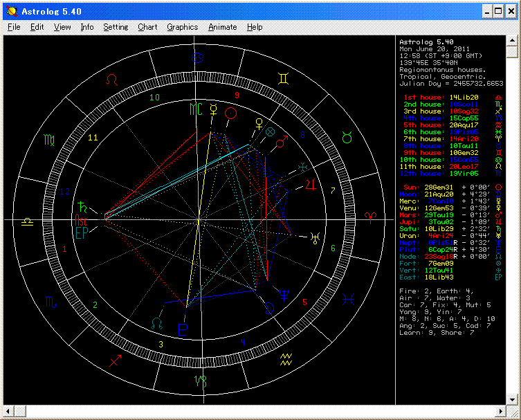
Task: Maximize the Astrolog window
Action: (497, 11)
